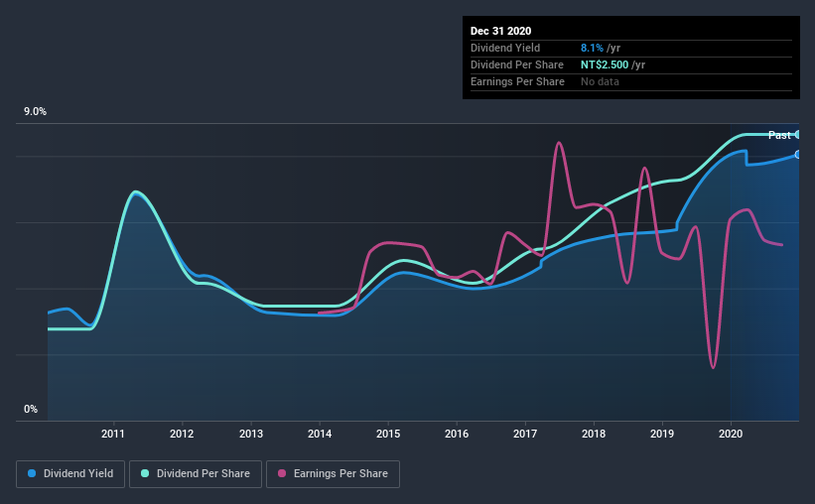Select the 2014 x-axis label
This screenshot has width=815, height=504.
[319, 434]
